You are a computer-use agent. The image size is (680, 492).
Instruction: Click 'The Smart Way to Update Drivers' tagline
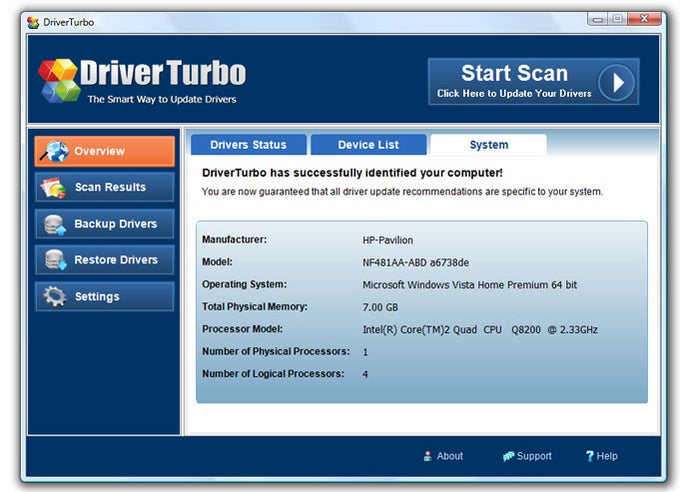click(x=162, y=99)
